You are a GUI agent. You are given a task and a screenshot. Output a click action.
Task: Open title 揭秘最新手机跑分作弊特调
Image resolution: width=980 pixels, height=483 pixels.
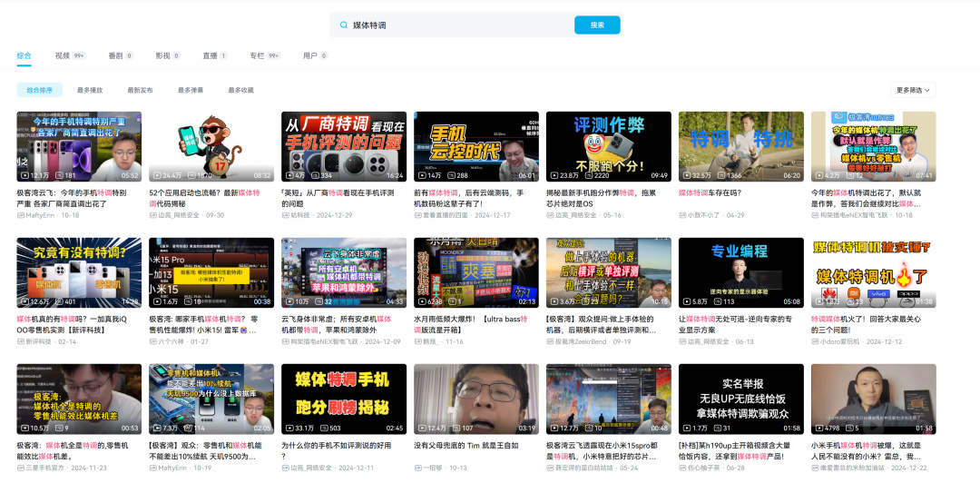tap(601, 198)
